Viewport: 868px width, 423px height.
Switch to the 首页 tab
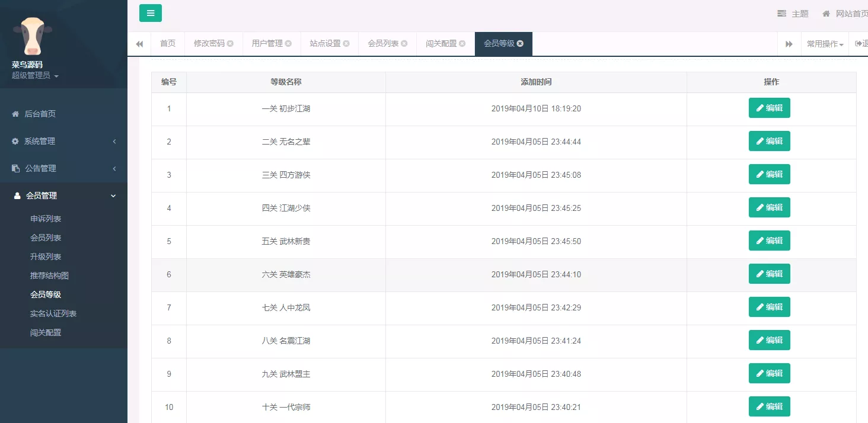[x=167, y=43]
